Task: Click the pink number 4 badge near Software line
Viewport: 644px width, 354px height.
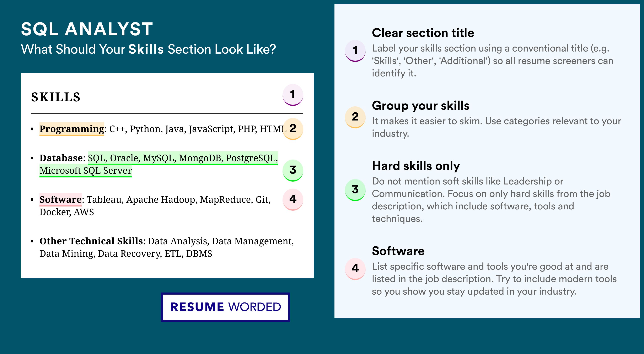Action: tap(293, 199)
